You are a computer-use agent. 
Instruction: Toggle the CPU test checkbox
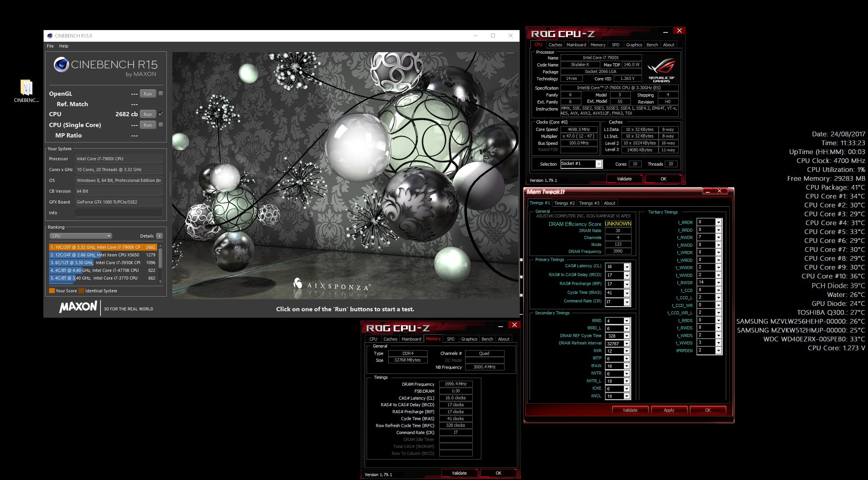click(161, 114)
